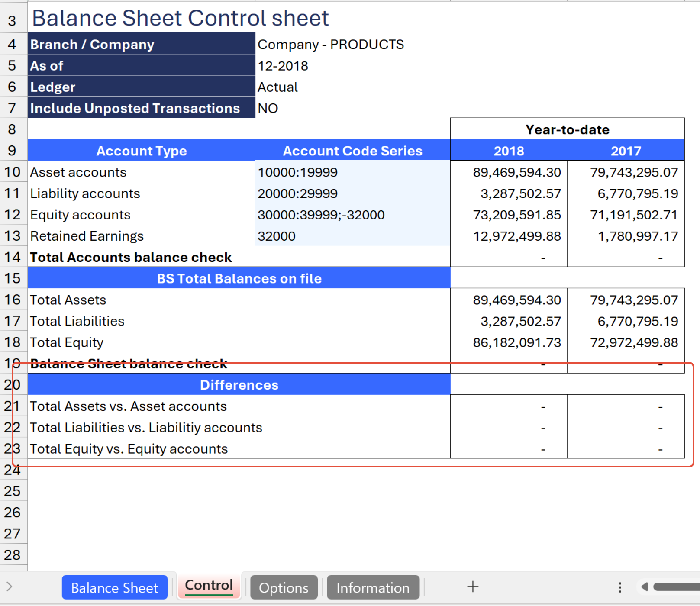Click the sheet tabs scroll arrow
Screen dimensions: 700x606
(10, 587)
